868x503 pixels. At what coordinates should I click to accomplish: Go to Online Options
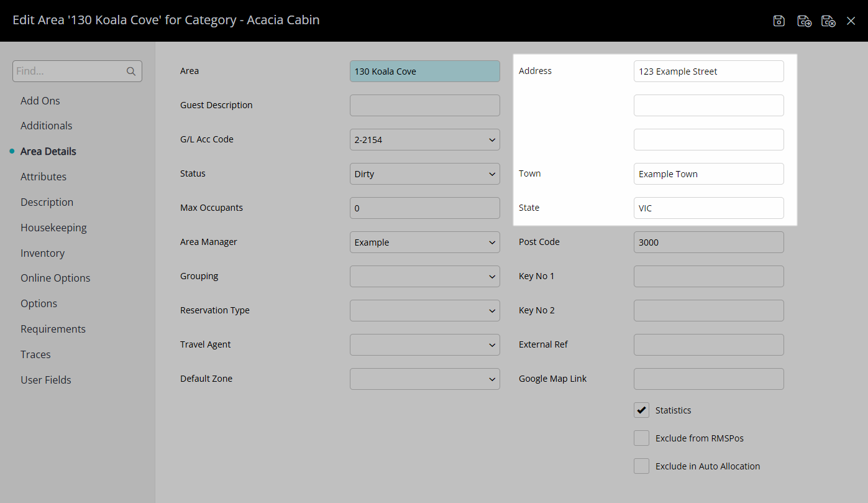pyautogui.click(x=56, y=278)
